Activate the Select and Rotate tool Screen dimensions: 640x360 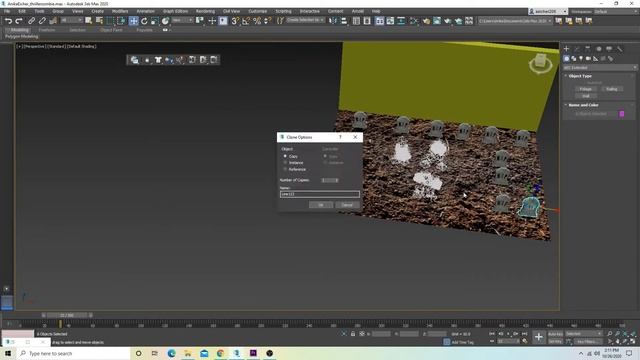click(144, 21)
